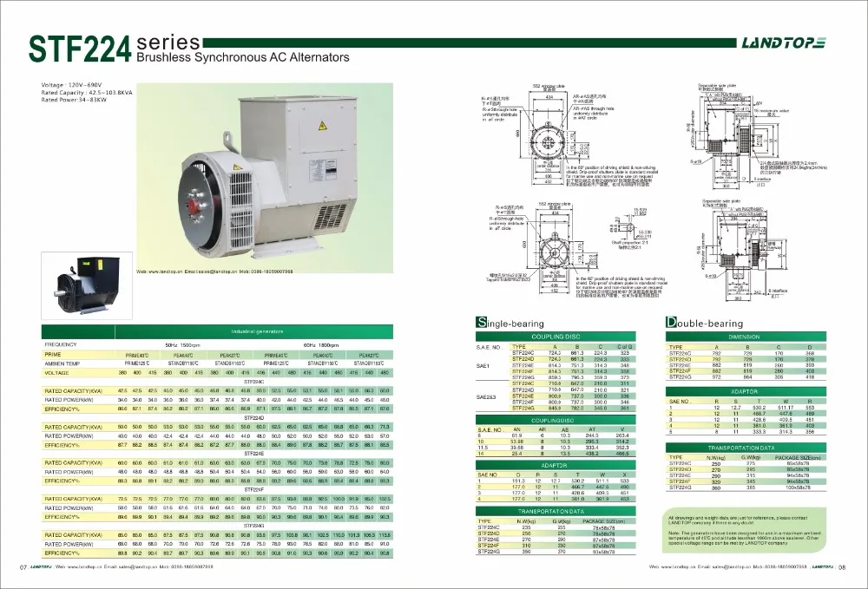Click the high-voltage warning sticker on the alternator top cover
This screenshot has height=589, width=868.
click(321, 126)
